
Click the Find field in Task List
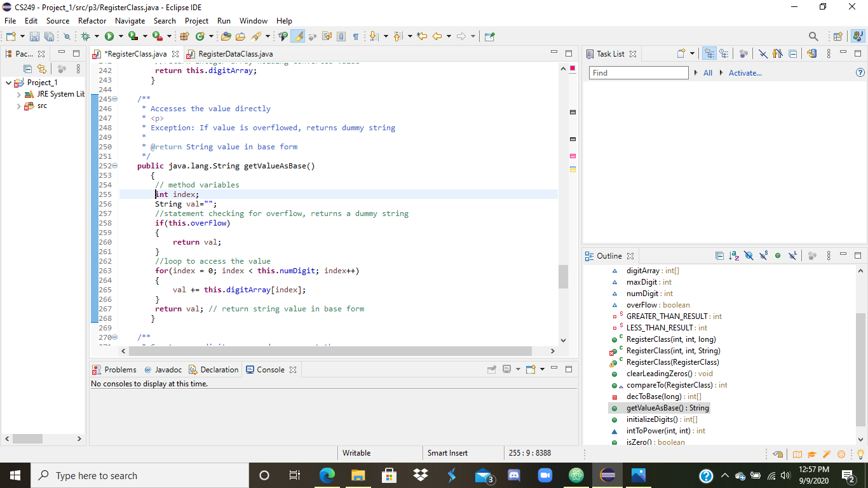(638, 73)
